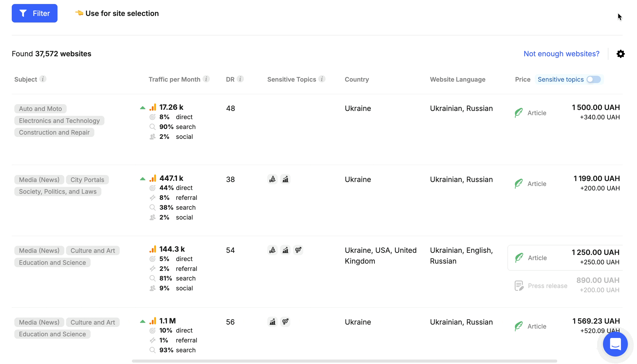The height and width of the screenshot is (364, 637).
Task: Select the Society, Politics, and Laws tag
Action: (58, 191)
